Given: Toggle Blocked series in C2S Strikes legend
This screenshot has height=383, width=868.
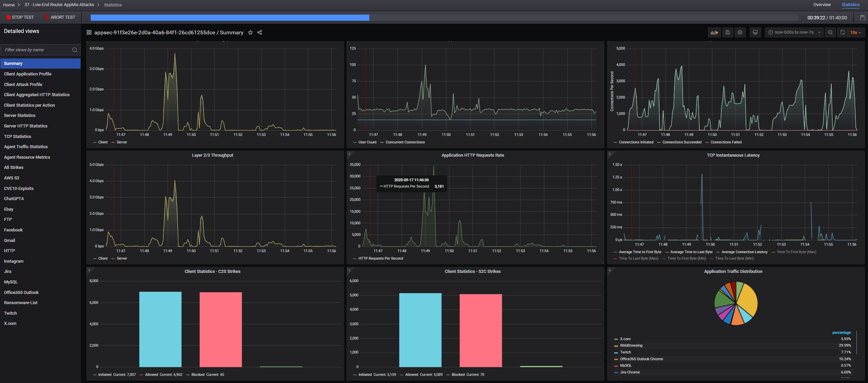Looking at the screenshot, I should click(198, 375).
